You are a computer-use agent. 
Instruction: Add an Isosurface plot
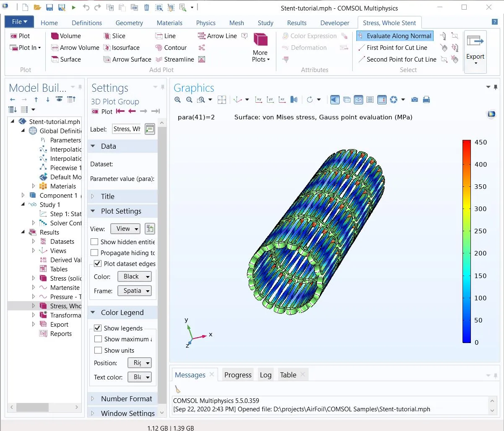(x=107, y=48)
